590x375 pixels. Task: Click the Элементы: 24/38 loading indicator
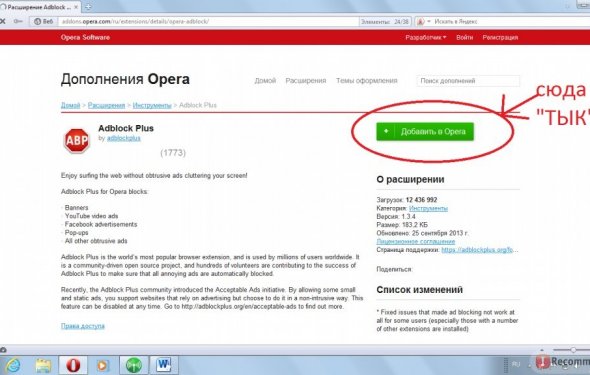pyautogui.click(x=385, y=21)
